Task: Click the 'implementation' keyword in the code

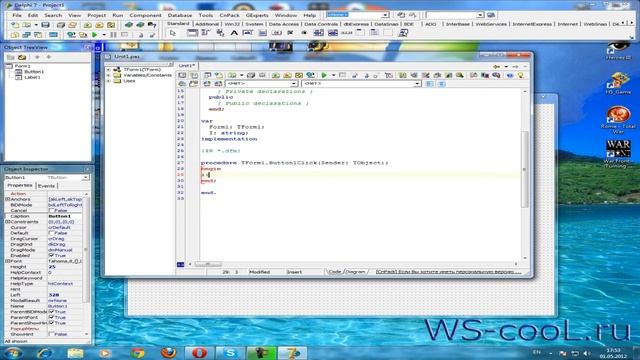Action: (229, 139)
